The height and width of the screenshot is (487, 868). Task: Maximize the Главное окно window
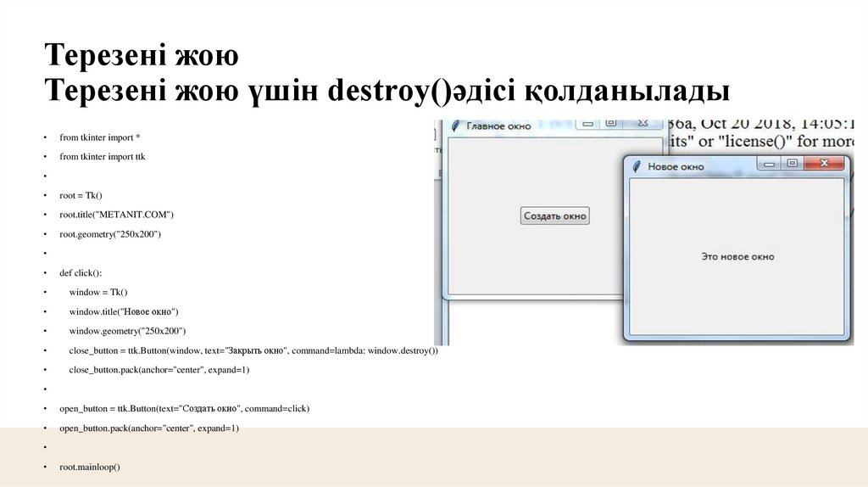click(x=611, y=123)
